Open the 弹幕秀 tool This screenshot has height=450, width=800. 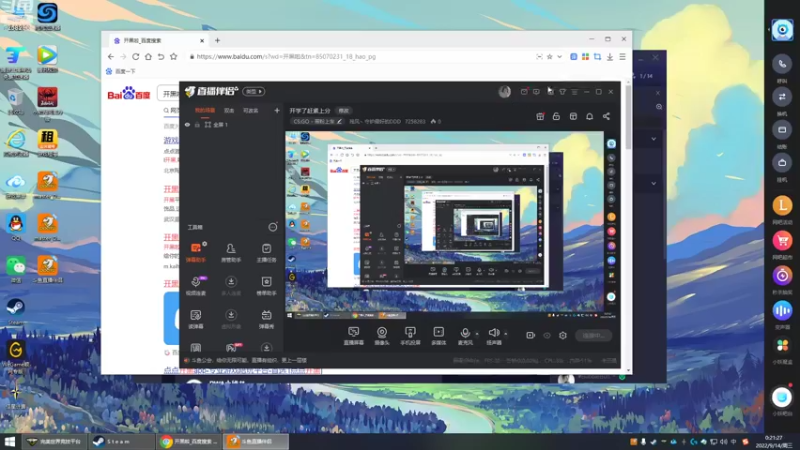[266, 319]
